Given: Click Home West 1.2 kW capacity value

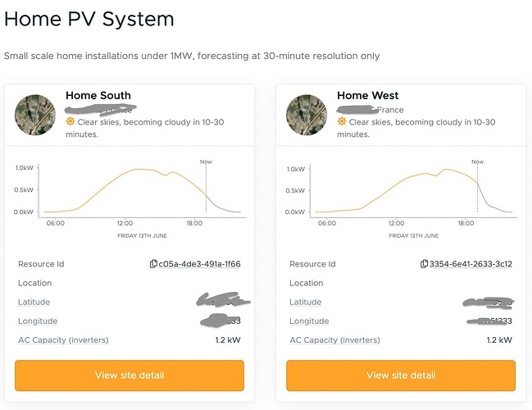Looking at the screenshot, I should tap(499, 339).
